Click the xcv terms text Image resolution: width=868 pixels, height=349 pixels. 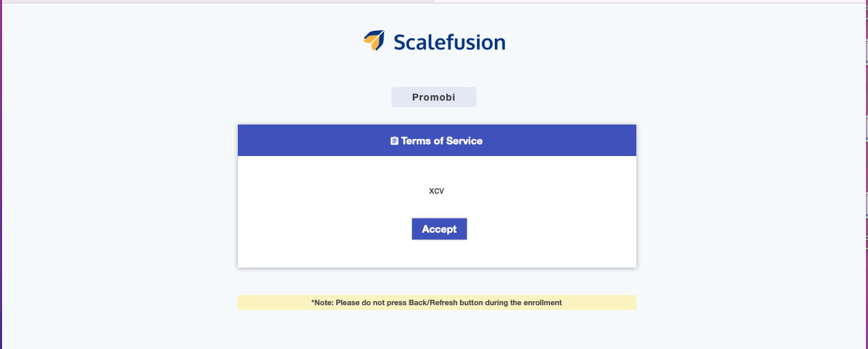[x=437, y=191]
